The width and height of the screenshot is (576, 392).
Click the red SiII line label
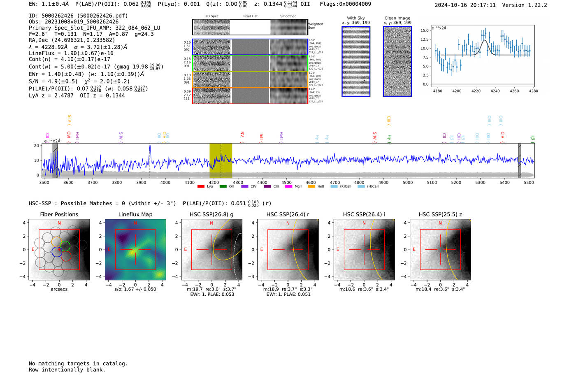(x=262, y=137)
